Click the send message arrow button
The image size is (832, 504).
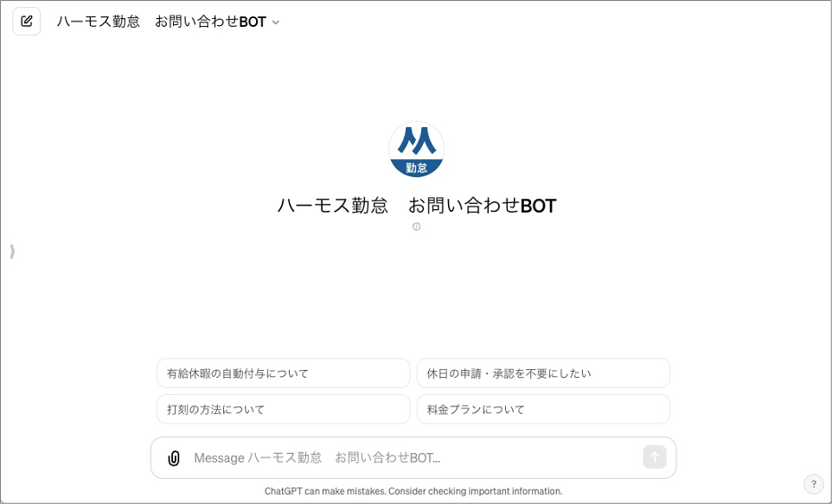click(655, 456)
